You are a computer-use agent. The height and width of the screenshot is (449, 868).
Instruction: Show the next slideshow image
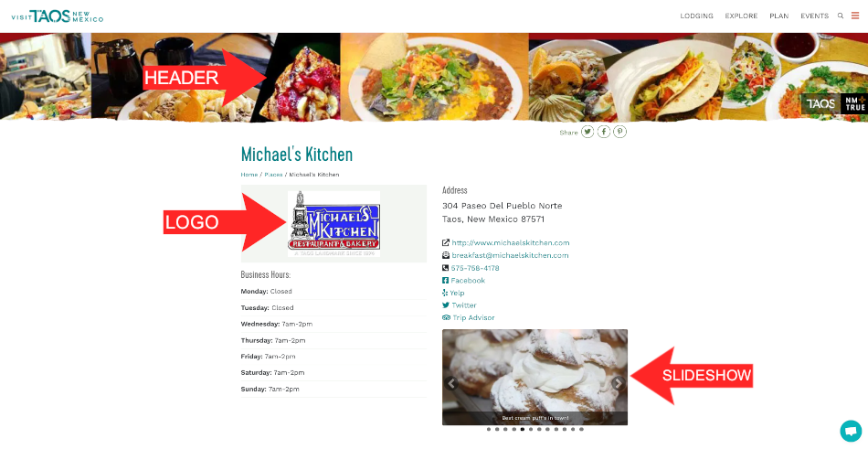point(618,383)
